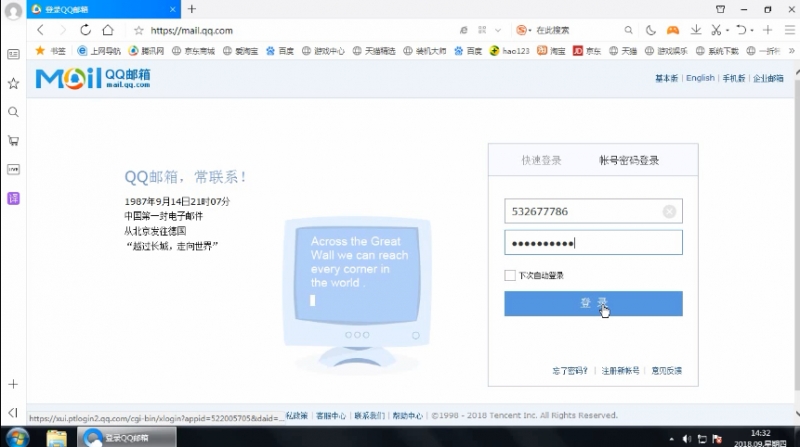Image resolution: width=800 pixels, height=447 pixels.
Task: Click the volume icon in system tray
Action: point(687,439)
